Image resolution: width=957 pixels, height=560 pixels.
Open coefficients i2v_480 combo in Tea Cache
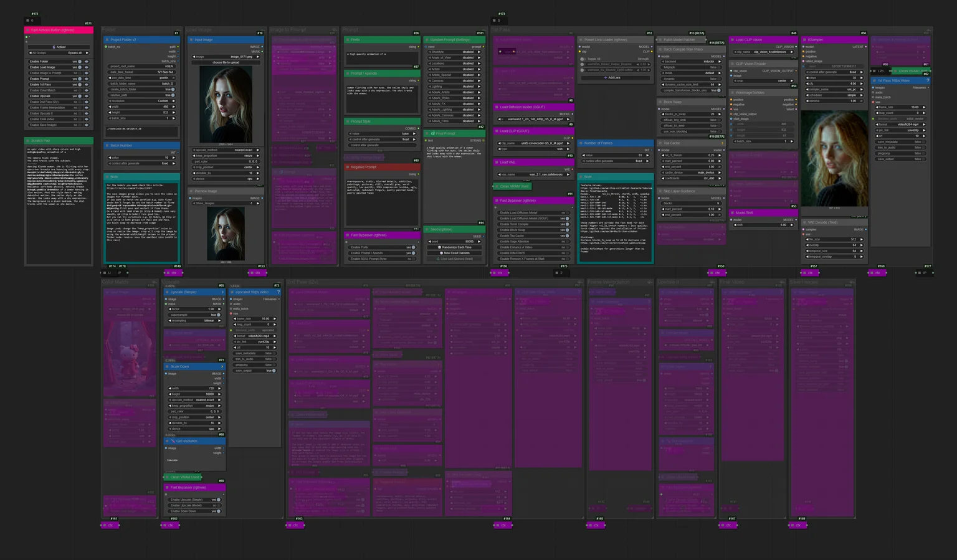[x=690, y=178]
